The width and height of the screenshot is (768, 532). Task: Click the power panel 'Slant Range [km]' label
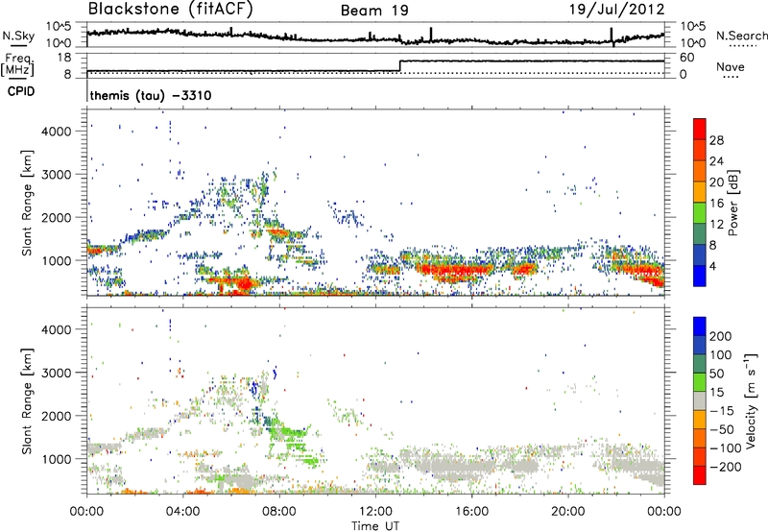coord(27,203)
